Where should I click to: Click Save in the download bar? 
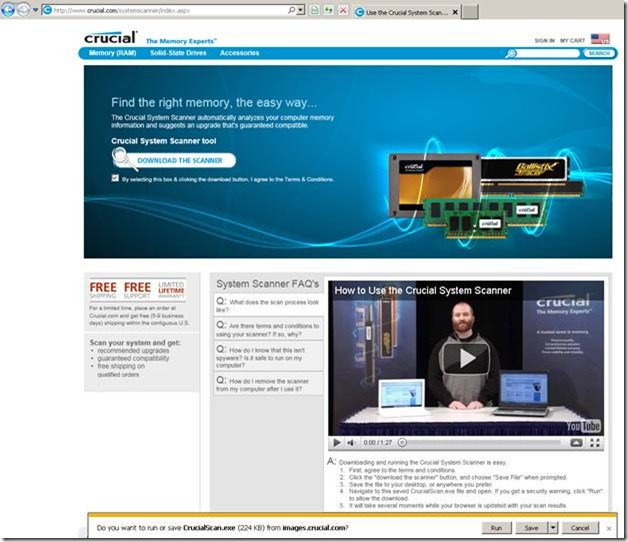click(531, 528)
